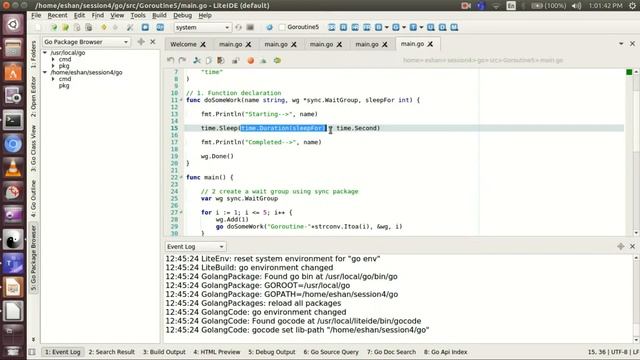
Task: Click the green status square above editor scrollbar
Action: click(x=629, y=72)
